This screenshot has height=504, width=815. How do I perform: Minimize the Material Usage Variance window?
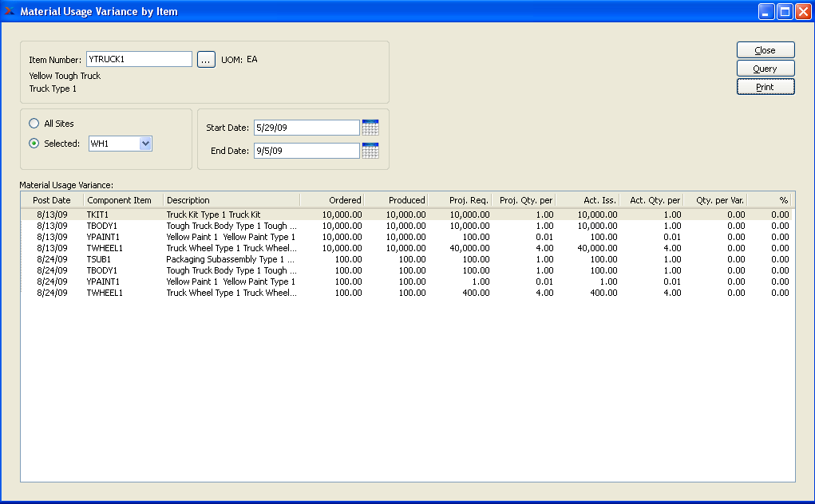pos(766,11)
